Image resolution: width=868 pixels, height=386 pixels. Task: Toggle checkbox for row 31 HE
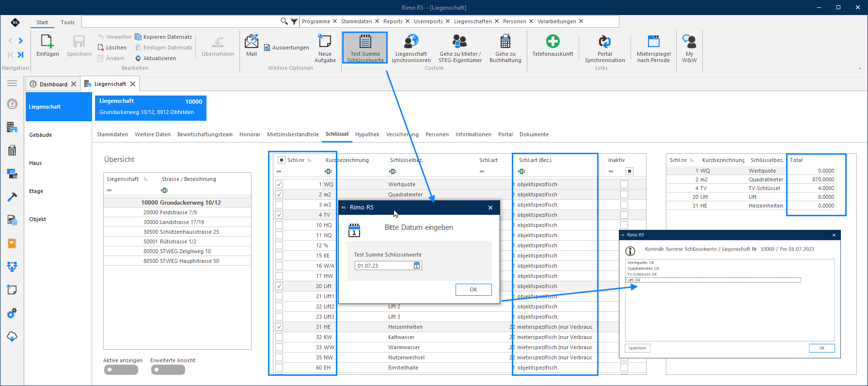click(x=279, y=327)
